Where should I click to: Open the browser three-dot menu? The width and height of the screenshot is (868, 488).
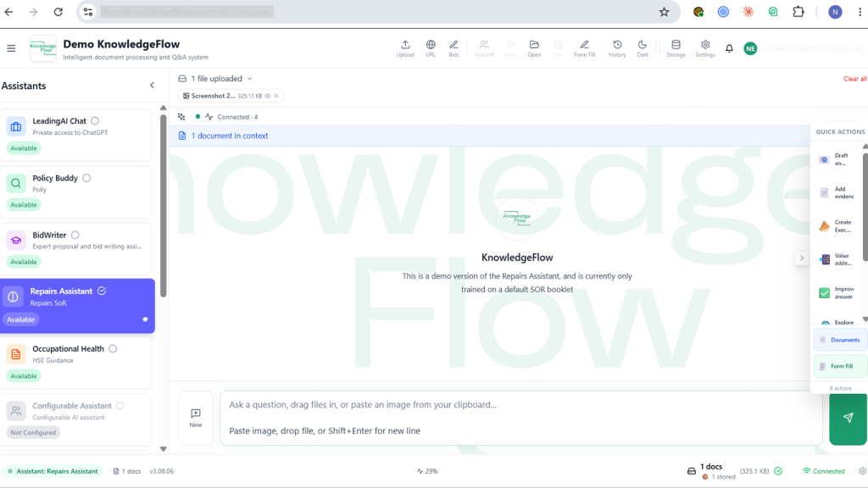pyautogui.click(x=860, y=12)
